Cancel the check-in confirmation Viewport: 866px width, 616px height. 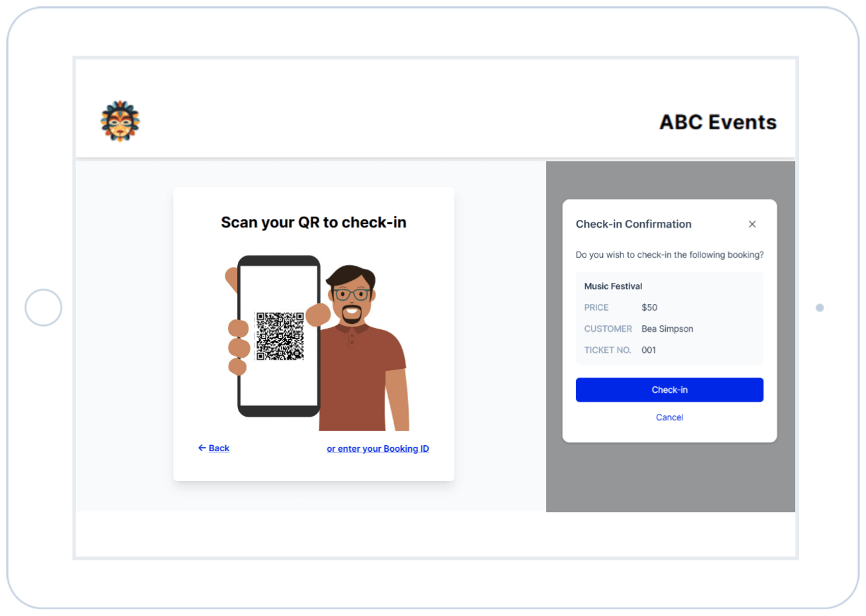tap(669, 417)
